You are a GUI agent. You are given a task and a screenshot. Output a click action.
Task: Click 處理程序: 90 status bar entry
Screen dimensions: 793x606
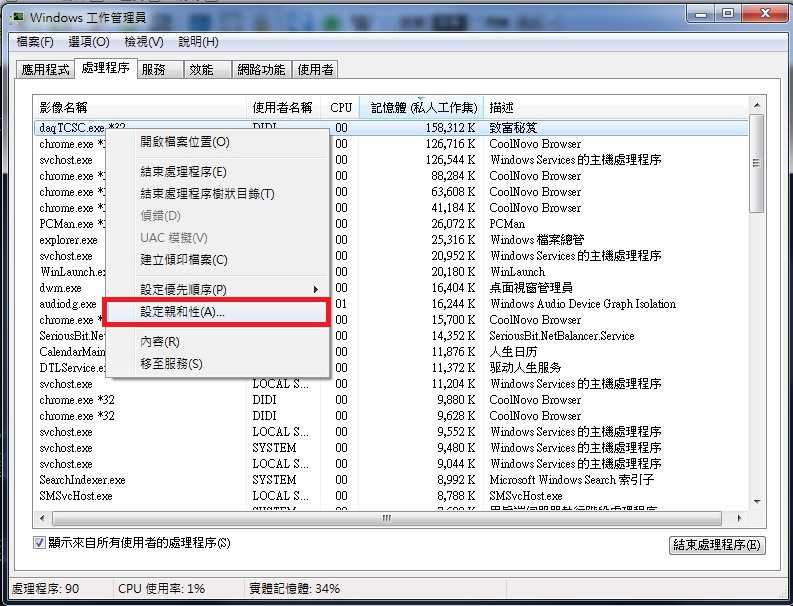[x=46, y=589]
